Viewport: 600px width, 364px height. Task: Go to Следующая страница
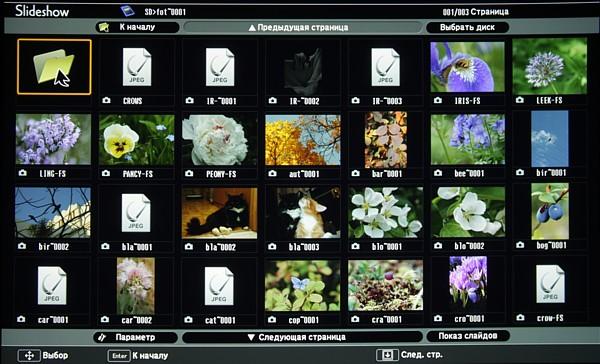[x=302, y=337]
